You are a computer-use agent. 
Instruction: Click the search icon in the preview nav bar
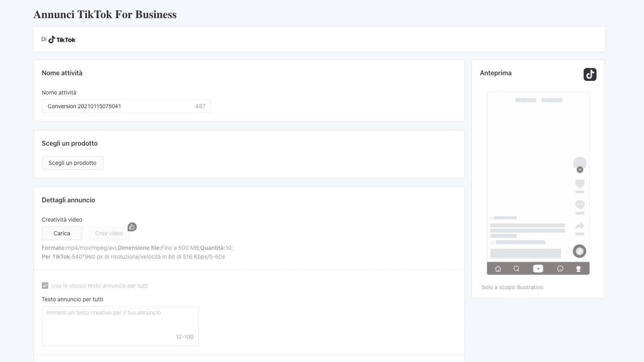[x=516, y=269]
